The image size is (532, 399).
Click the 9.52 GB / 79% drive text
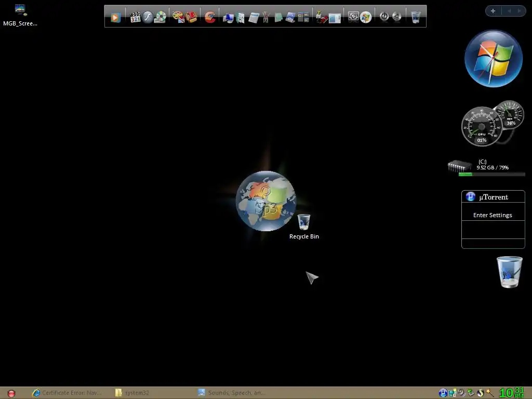493,168
